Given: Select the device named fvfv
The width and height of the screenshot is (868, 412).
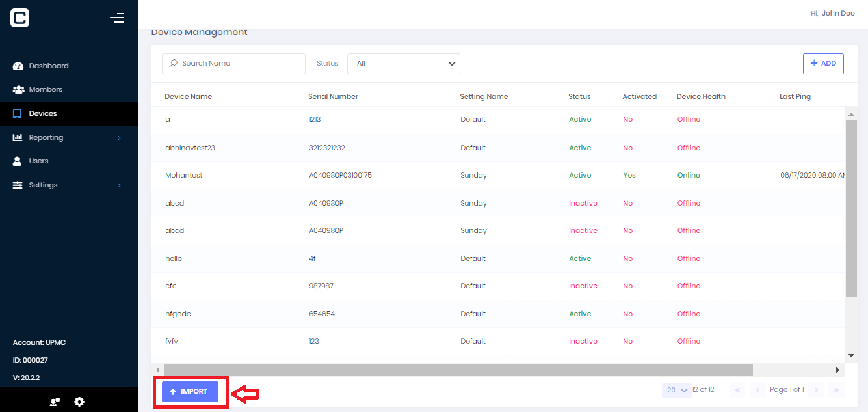Looking at the screenshot, I should point(172,341).
